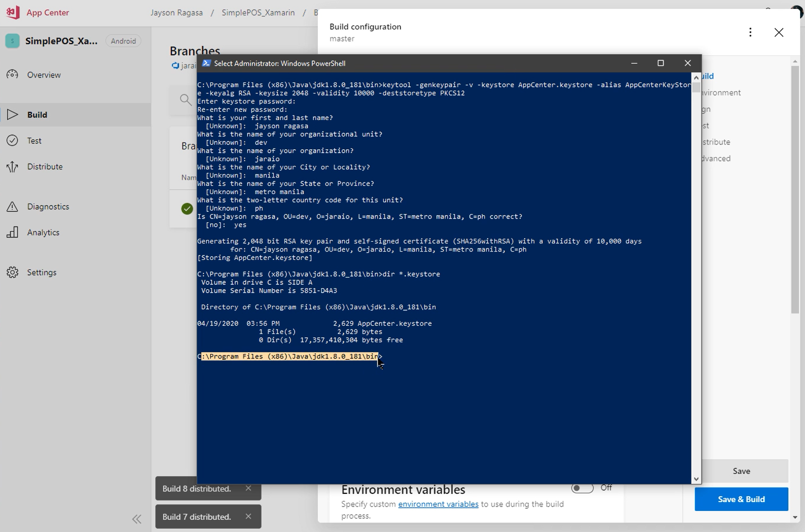Click the Save & Build button
Viewport: 805px width, 532px height.
(x=741, y=499)
